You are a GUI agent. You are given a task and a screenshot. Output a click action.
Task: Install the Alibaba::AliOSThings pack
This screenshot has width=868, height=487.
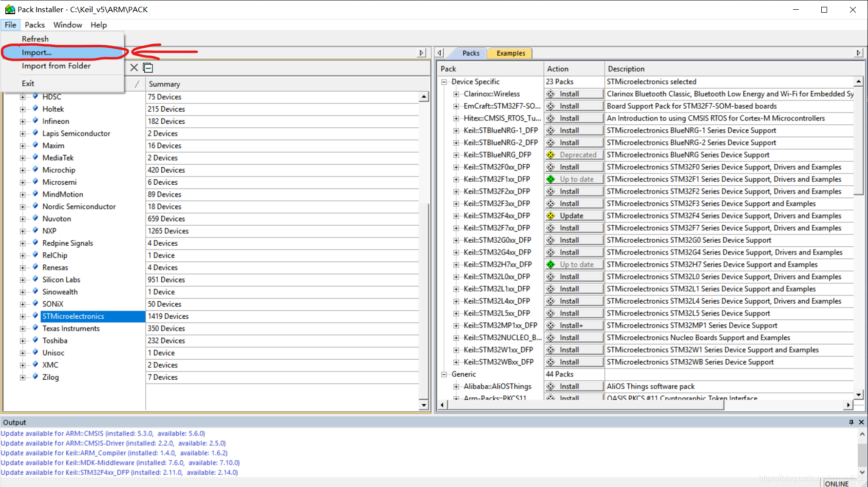(x=574, y=387)
